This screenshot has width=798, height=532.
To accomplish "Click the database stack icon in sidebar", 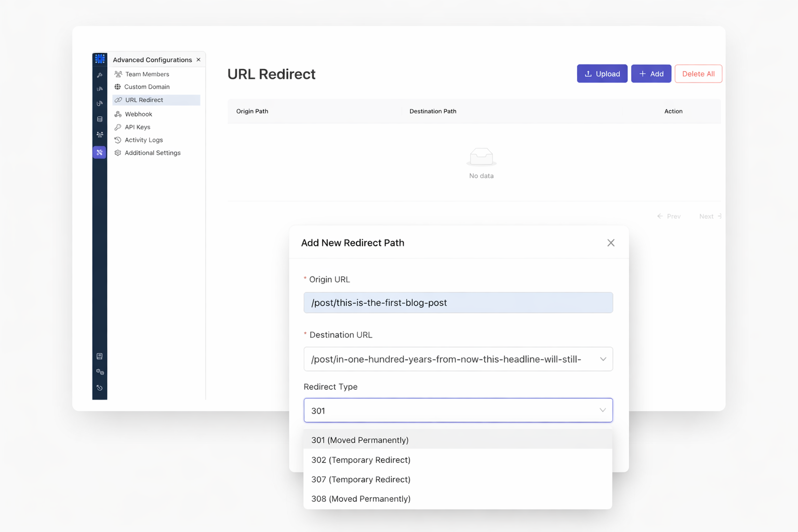I will pos(100,119).
